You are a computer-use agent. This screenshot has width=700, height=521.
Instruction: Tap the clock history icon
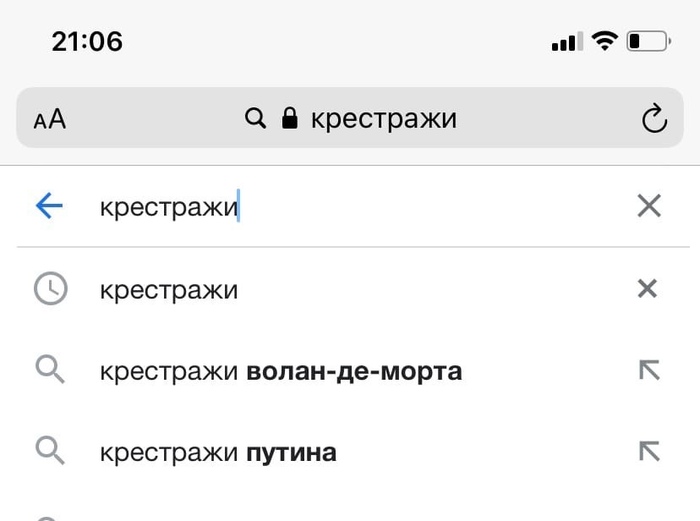50,289
